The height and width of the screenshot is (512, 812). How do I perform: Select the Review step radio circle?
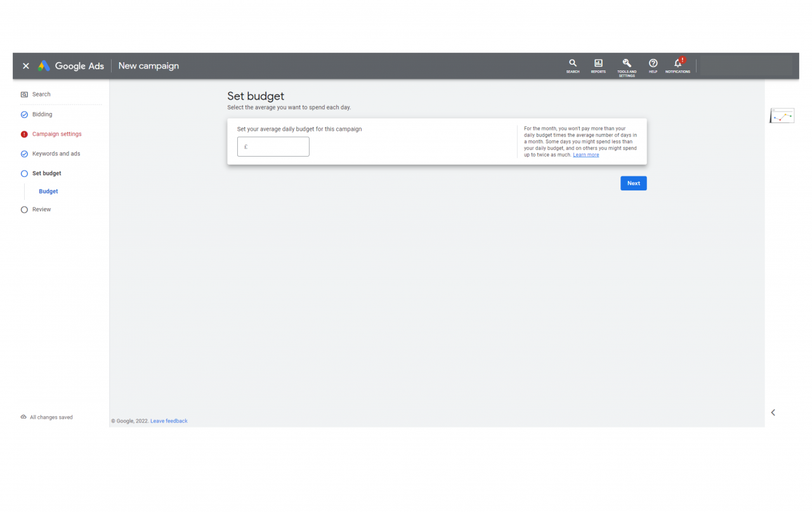(23, 209)
